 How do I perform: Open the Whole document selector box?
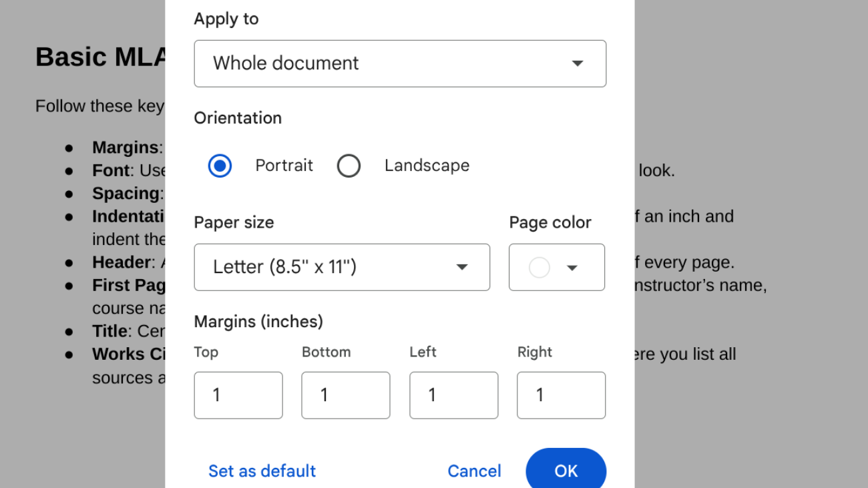(400, 63)
